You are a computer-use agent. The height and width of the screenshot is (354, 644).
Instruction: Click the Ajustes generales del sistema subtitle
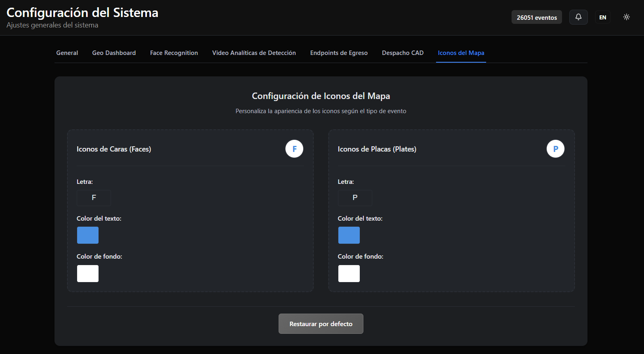pos(52,25)
